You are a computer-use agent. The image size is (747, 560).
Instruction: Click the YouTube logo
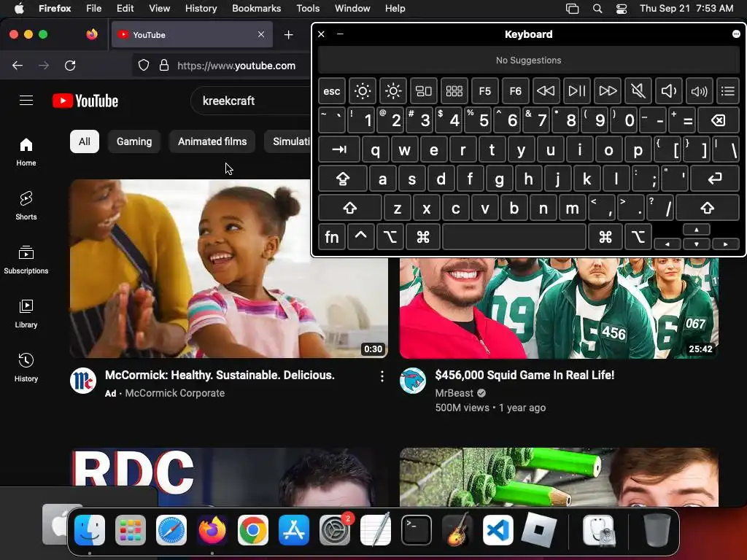pyautogui.click(x=85, y=101)
